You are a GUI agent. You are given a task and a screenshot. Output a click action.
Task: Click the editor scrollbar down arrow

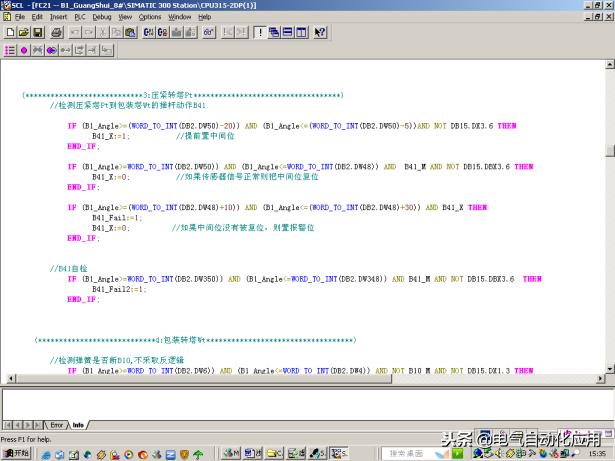pyautogui.click(x=609, y=369)
